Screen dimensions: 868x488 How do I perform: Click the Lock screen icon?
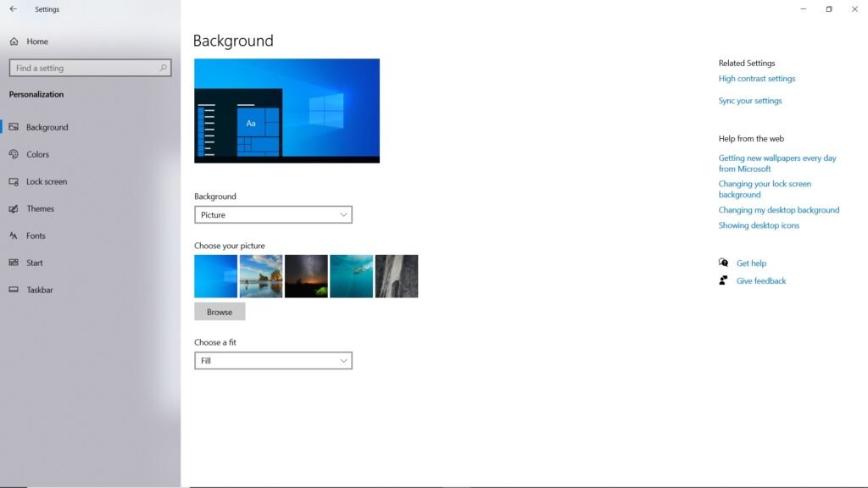(14, 181)
